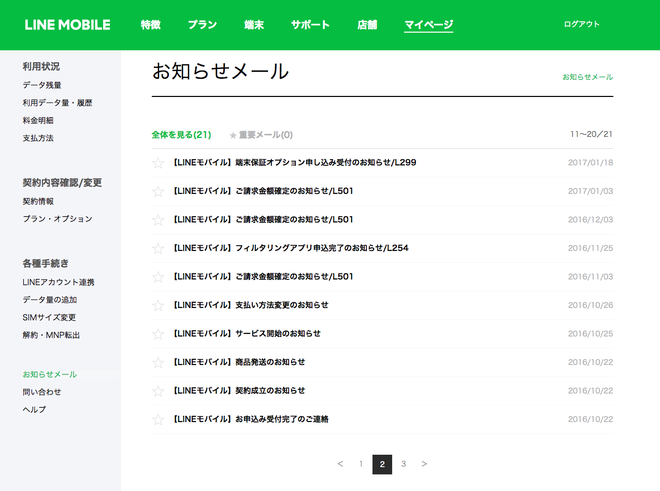Image resolution: width=660 pixels, height=491 pixels.
Task: Open 問い合わせ in sidebar
Action: 42,392
